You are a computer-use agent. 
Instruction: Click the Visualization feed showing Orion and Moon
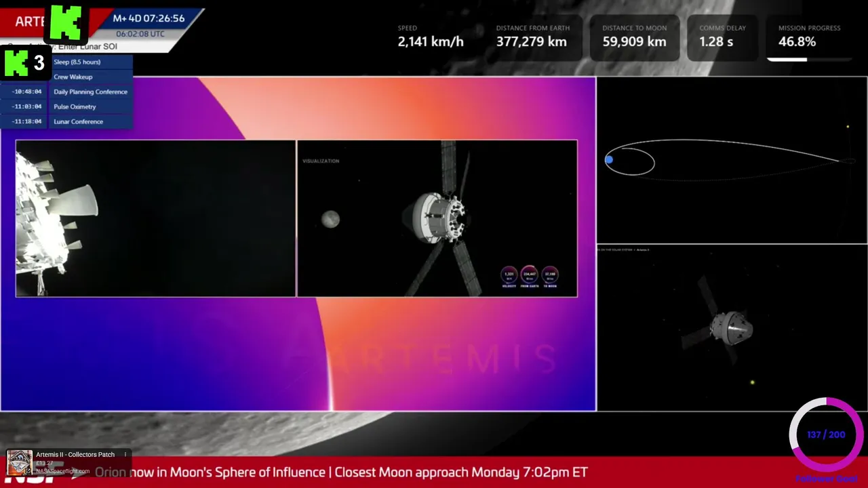437,218
